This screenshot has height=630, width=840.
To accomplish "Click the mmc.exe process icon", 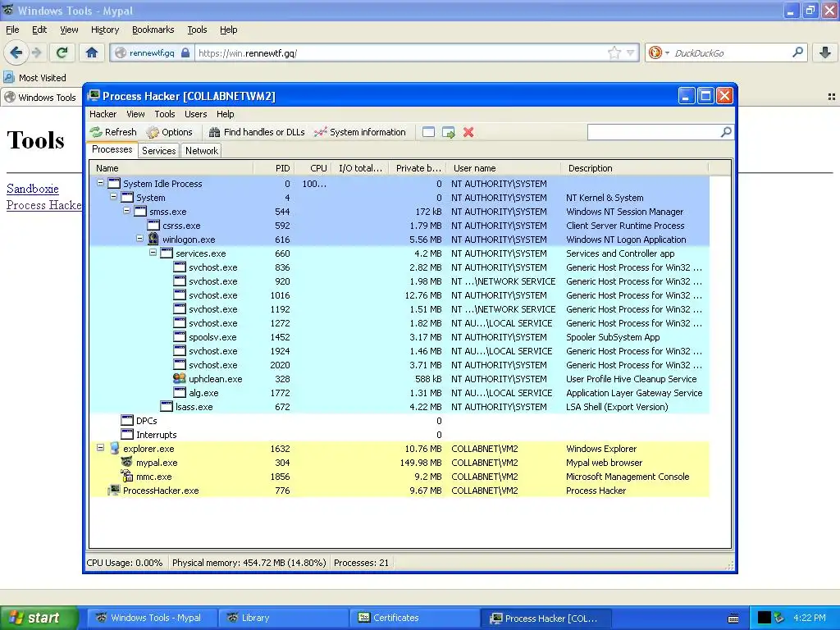I will (x=127, y=476).
